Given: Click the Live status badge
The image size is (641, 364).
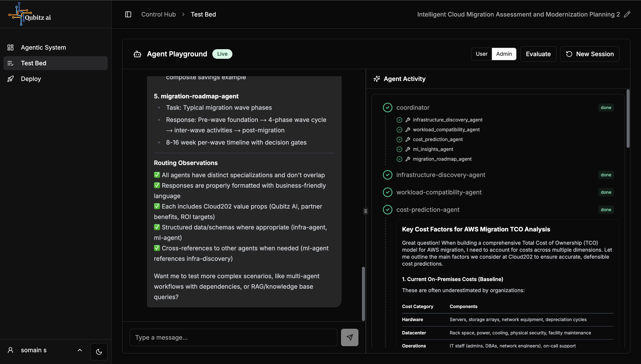Looking at the screenshot, I should coord(222,54).
